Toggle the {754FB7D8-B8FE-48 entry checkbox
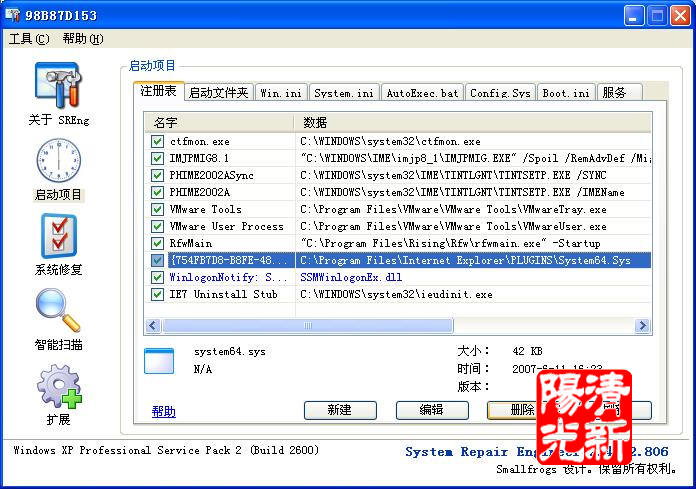Image resolution: width=696 pixels, height=489 pixels. click(157, 260)
